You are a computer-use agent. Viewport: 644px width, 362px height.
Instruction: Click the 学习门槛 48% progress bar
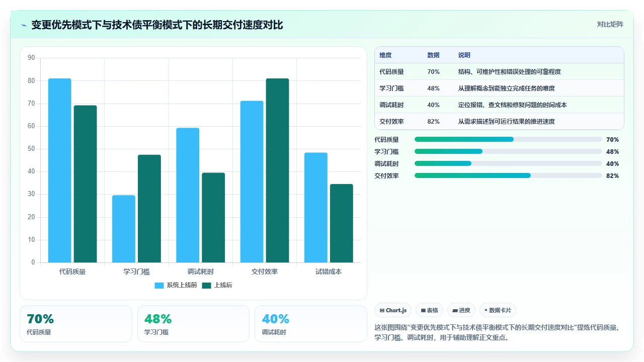coord(508,151)
